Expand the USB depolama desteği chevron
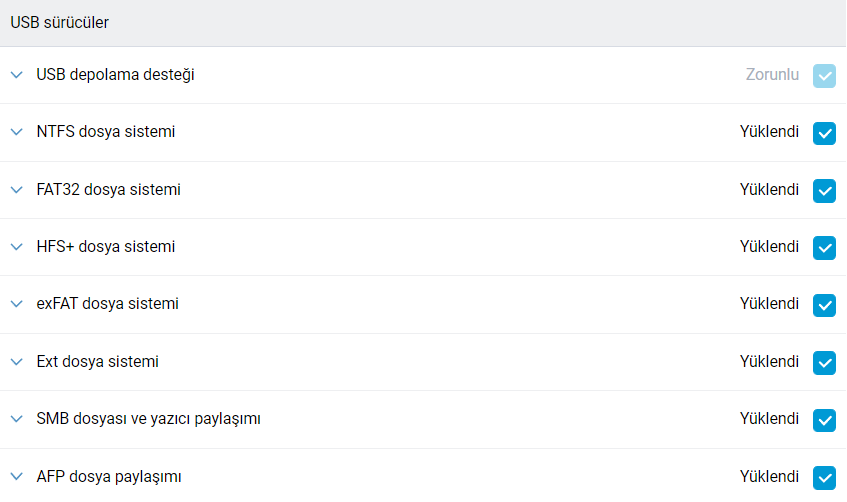This screenshot has height=502, width=847. click(x=16, y=75)
